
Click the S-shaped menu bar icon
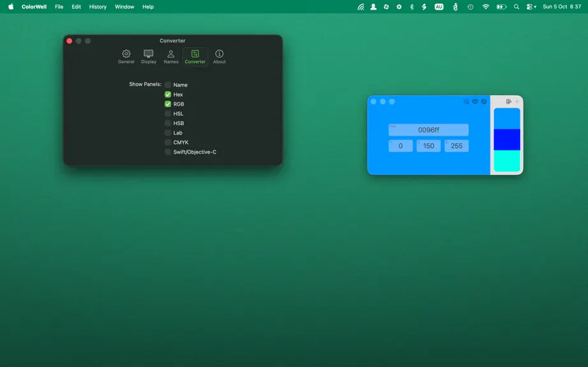423,7
